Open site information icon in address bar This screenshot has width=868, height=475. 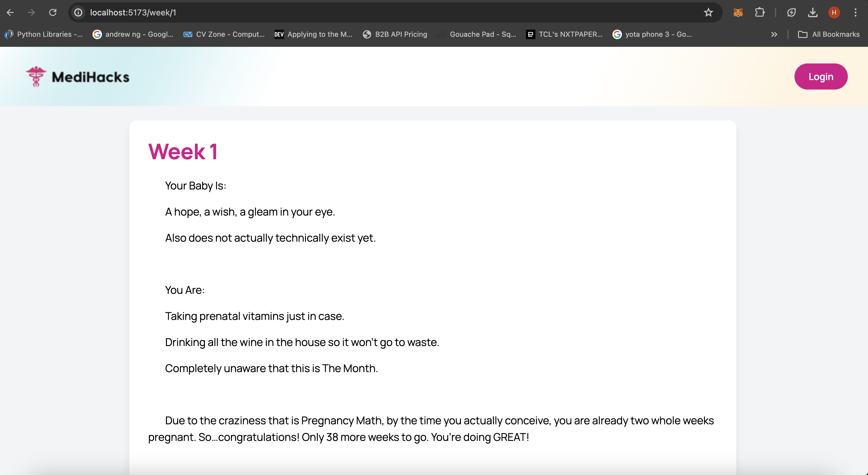pyautogui.click(x=78, y=12)
